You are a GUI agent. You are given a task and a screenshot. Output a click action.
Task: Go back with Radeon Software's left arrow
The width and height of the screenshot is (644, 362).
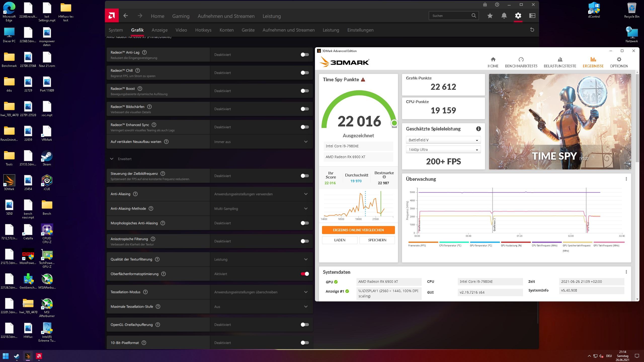126,16
